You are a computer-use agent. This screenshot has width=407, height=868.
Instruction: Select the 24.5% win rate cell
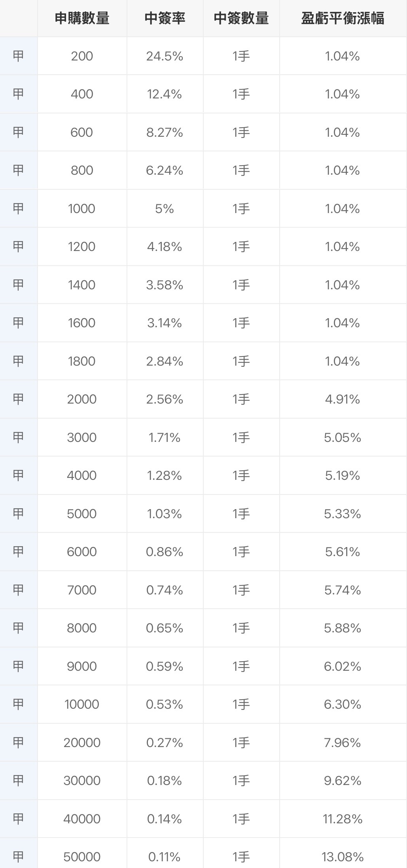coord(165,56)
